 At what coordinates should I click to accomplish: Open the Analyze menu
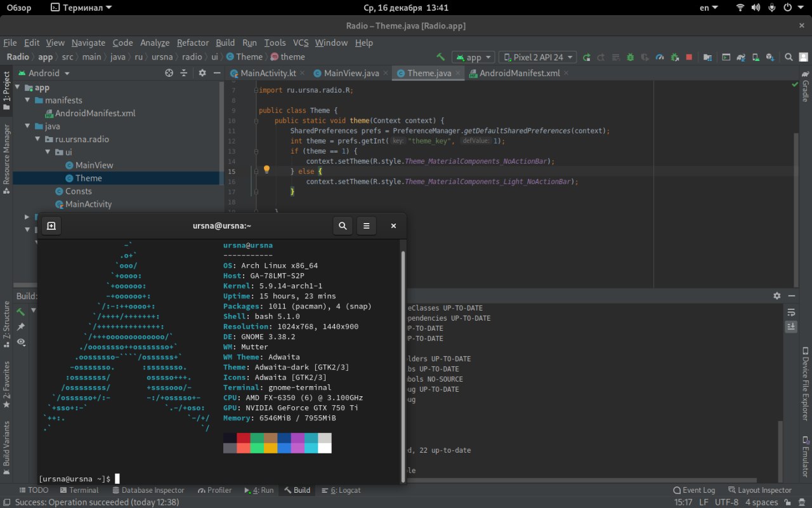(x=155, y=43)
